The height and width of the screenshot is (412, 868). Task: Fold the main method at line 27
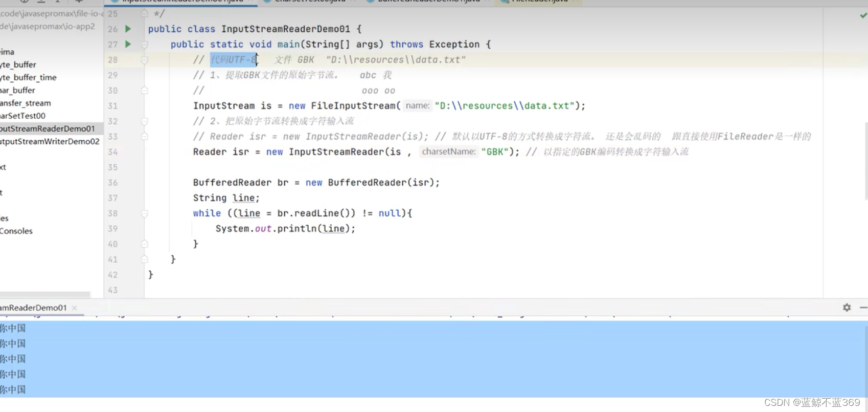click(145, 45)
